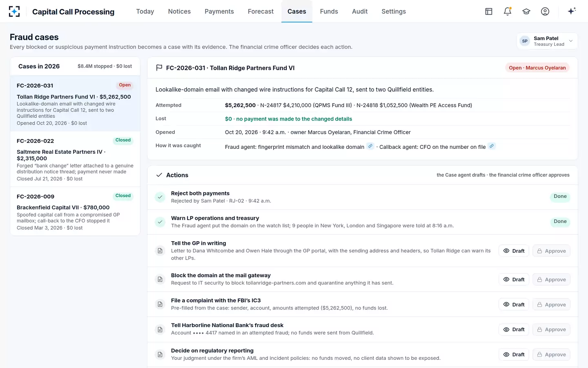Approve the FBI IC3 complaint
This screenshot has height=368, width=588.
click(551, 305)
